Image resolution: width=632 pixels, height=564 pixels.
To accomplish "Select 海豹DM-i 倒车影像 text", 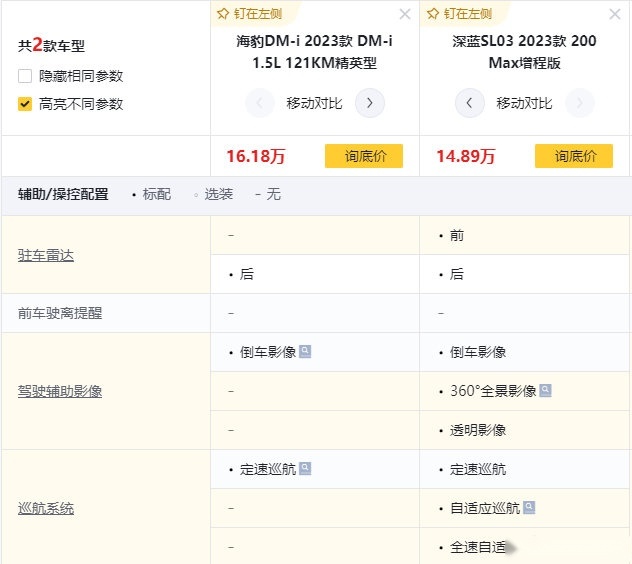I will pyautogui.click(x=268, y=352).
